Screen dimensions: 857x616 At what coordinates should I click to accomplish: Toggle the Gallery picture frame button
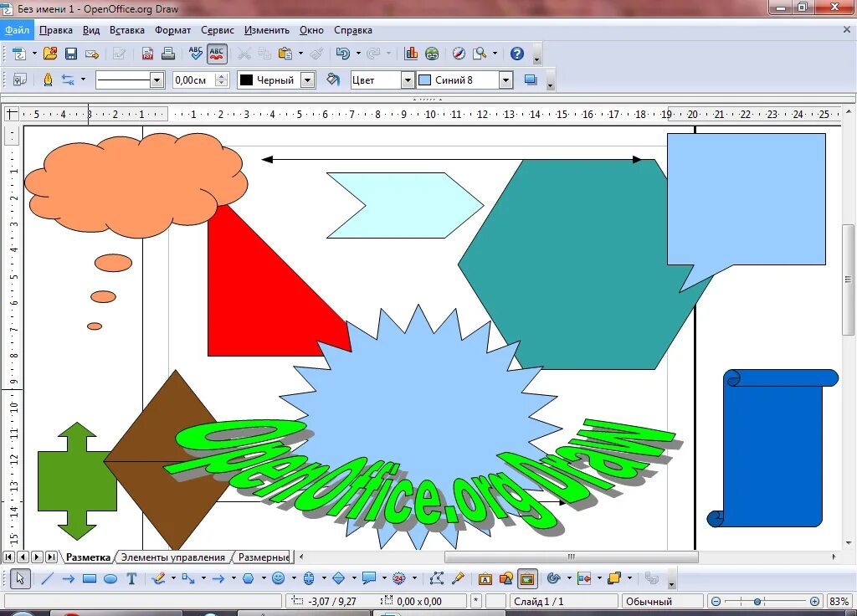(527, 578)
